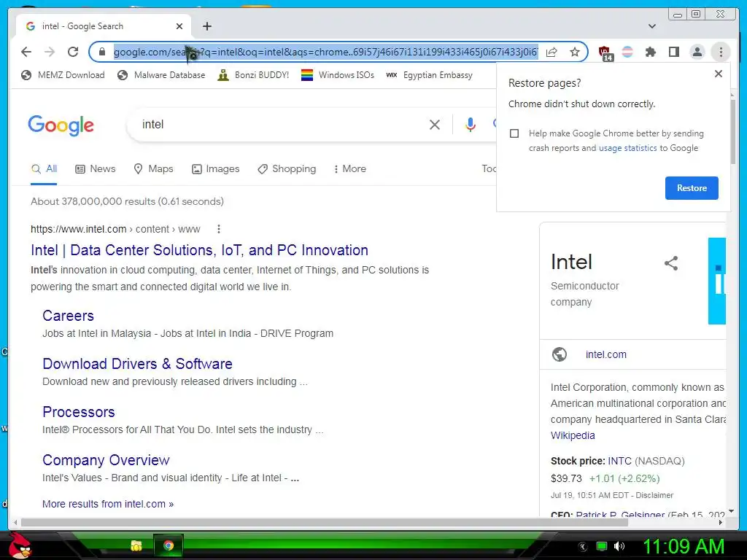This screenshot has width=747, height=560.
Task: Open the pink-blue striped flag extension icon
Action: (627, 52)
